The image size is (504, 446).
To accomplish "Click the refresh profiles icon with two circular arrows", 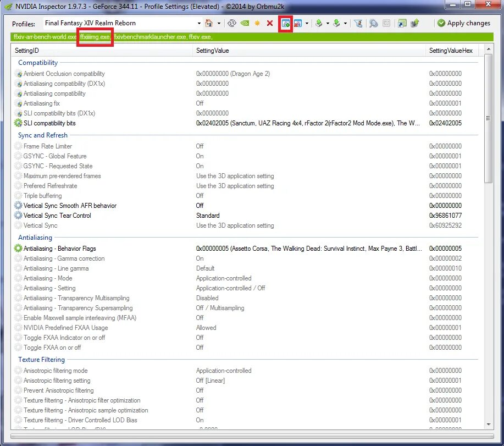I will pyautogui.click(x=232, y=23).
